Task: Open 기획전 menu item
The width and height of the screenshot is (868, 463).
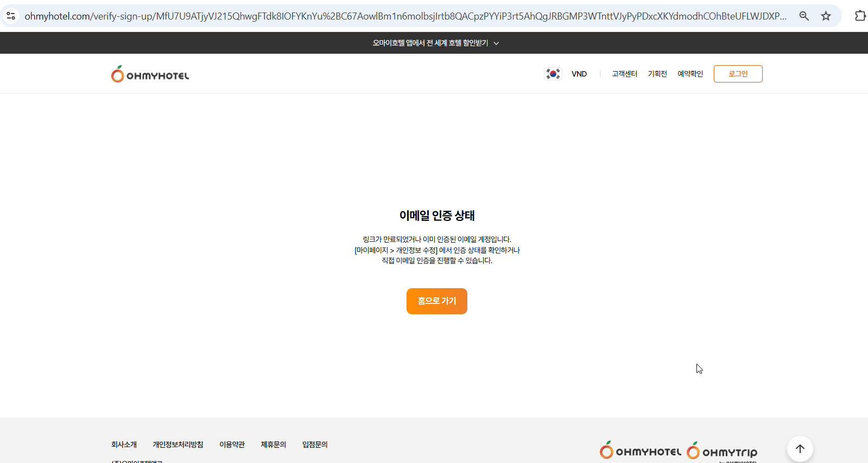Action: pyautogui.click(x=657, y=74)
